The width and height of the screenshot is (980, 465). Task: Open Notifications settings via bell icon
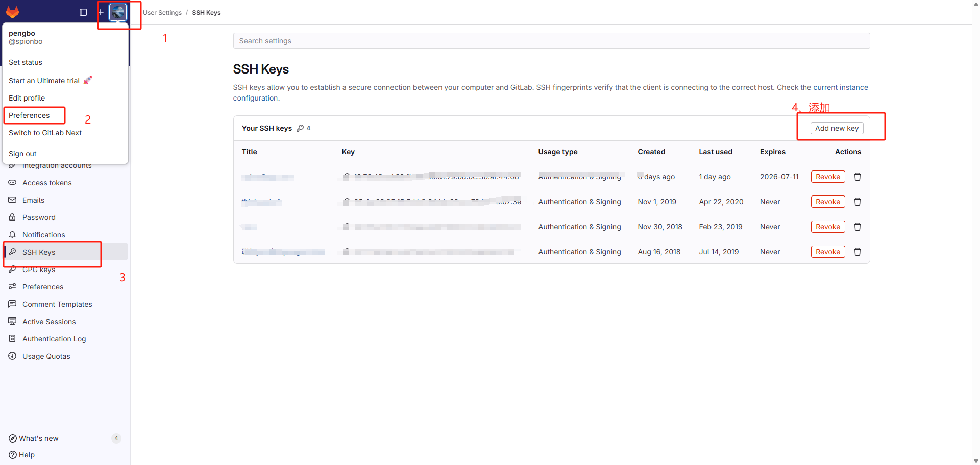pyautogui.click(x=12, y=234)
